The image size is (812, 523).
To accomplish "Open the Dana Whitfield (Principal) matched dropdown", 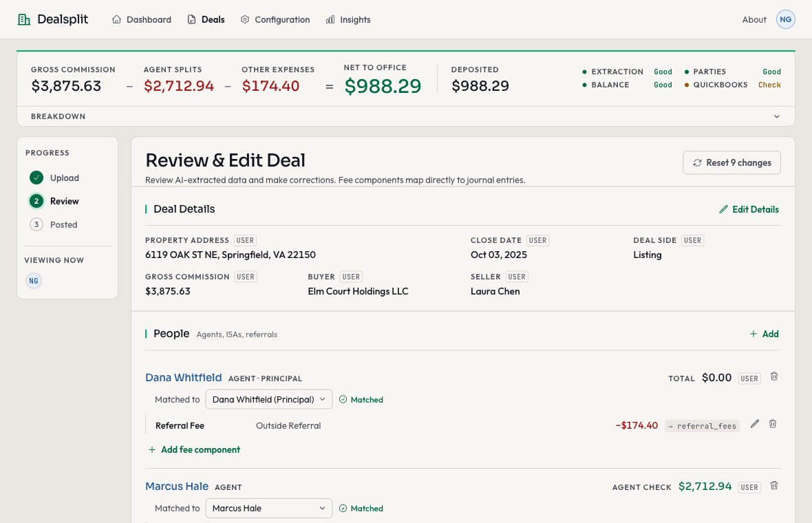I will (x=269, y=399).
